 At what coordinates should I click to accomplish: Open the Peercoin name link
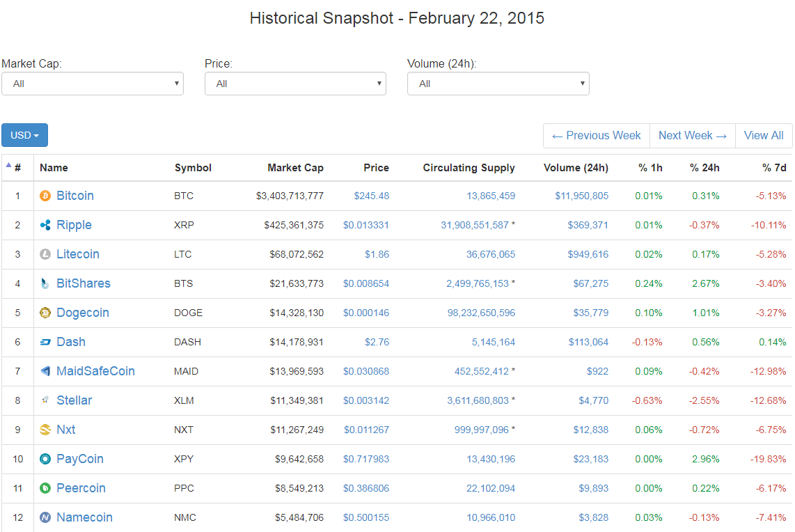click(x=81, y=488)
